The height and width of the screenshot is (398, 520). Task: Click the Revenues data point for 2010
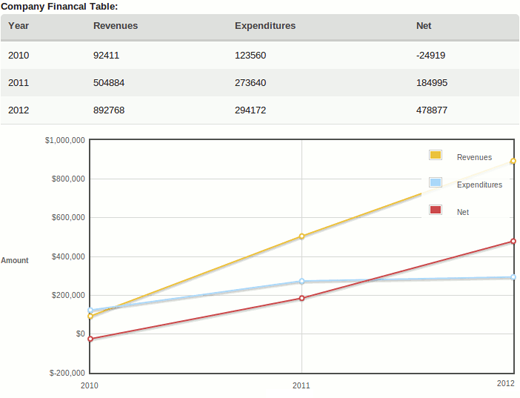click(x=90, y=316)
